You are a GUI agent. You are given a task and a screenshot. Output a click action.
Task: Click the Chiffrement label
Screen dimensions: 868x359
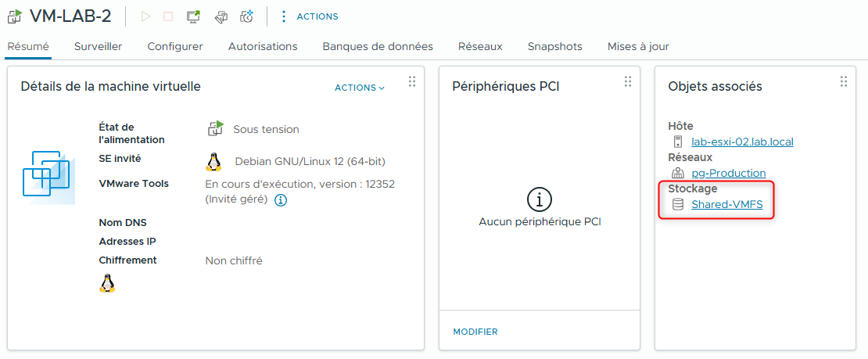click(128, 260)
